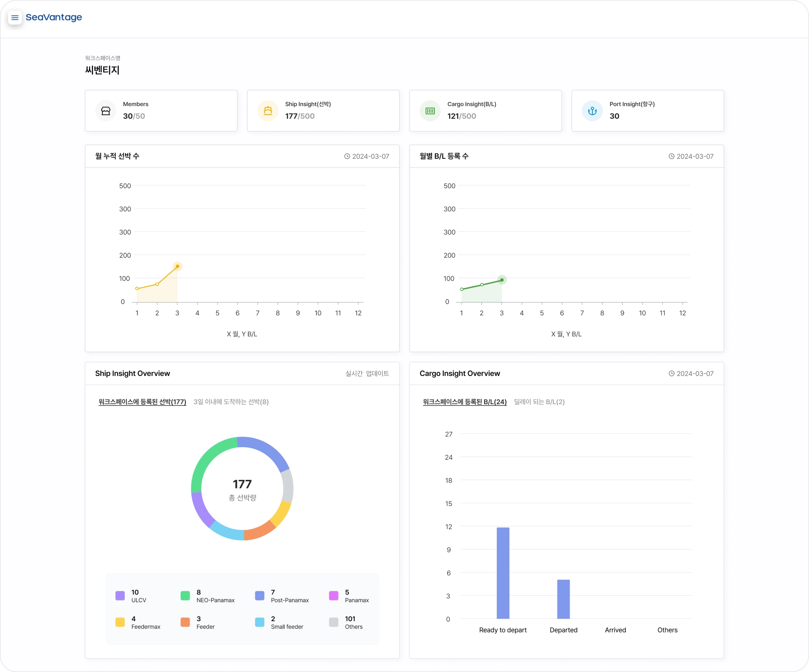Image resolution: width=809 pixels, height=672 pixels.
Task: Click the Feeder orange legend swatch
Action: click(185, 622)
